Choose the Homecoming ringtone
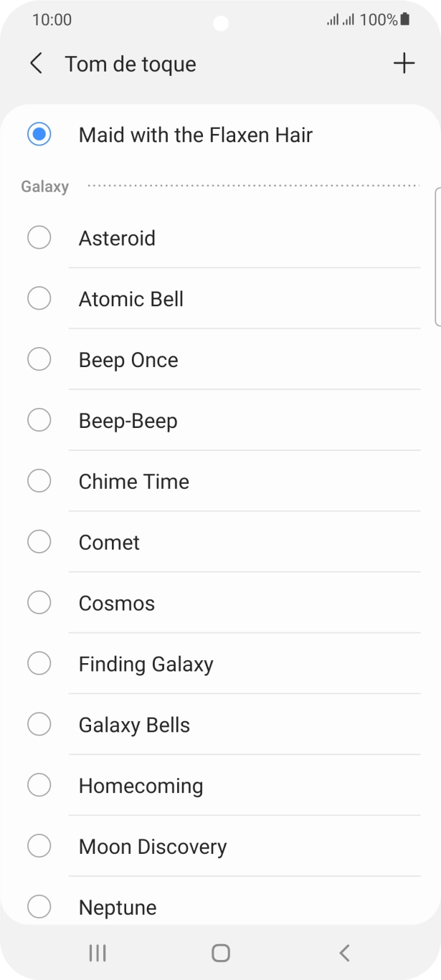441x980 pixels. (x=141, y=786)
